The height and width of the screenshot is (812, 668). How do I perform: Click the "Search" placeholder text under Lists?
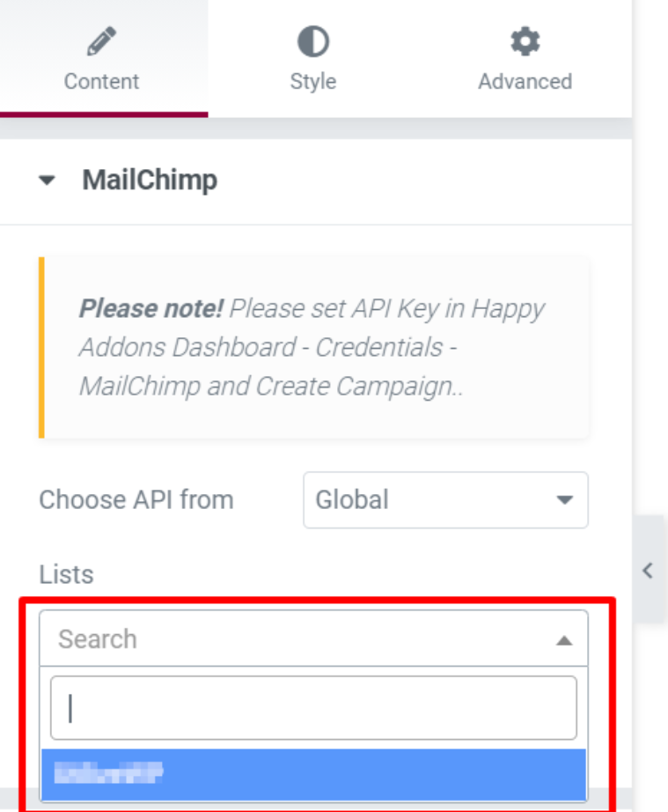[98, 639]
